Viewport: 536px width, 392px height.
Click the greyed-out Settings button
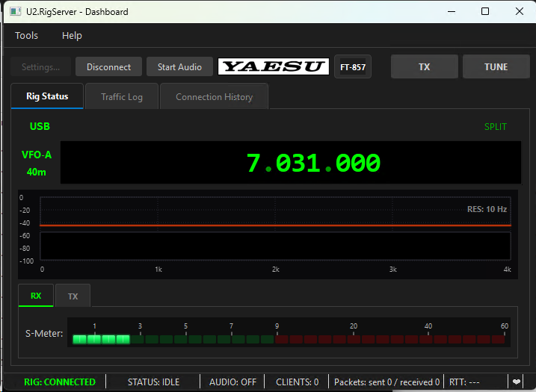pos(40,67)
